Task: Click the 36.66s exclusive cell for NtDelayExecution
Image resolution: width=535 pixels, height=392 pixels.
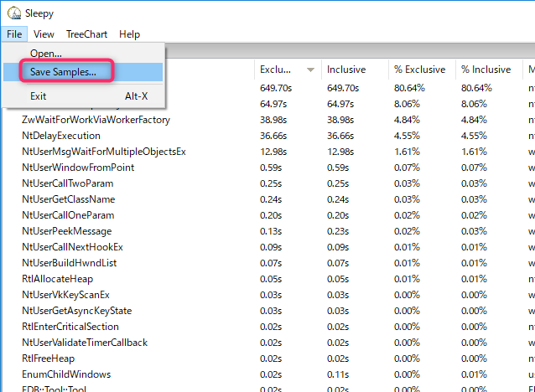Action: pyautogui.click(x=273, y=136)
